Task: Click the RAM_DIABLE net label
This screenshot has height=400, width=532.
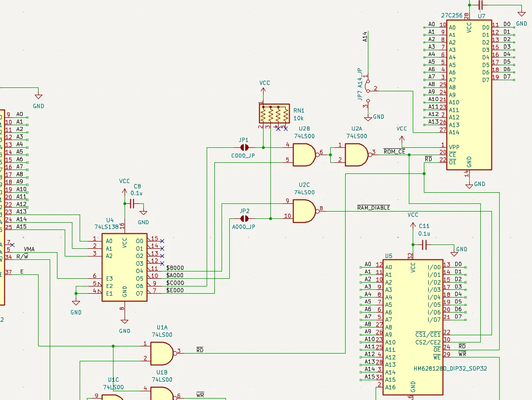Action: pos(373,207)
